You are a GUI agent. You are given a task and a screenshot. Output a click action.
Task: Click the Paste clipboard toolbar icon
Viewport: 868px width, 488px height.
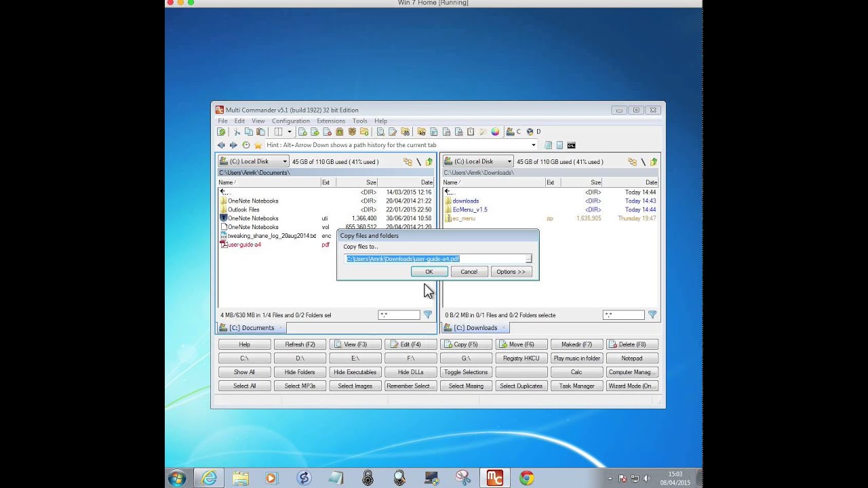coord(260,131)
